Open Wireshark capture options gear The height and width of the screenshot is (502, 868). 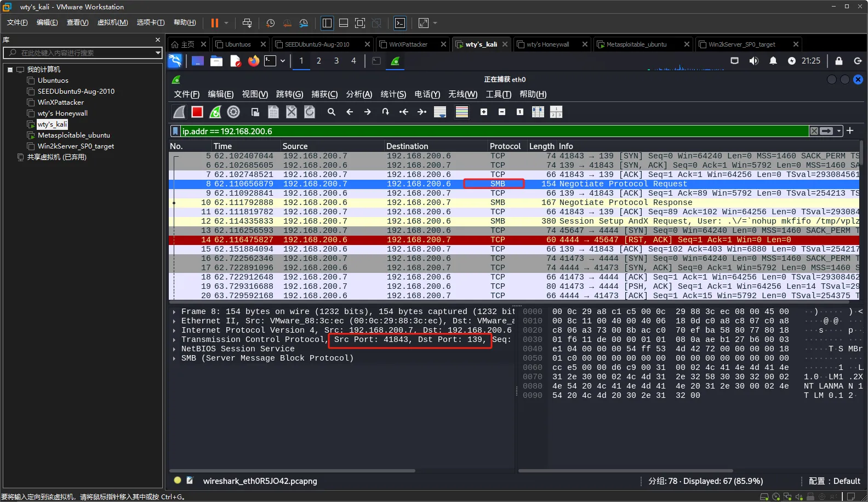coord(233,112)
